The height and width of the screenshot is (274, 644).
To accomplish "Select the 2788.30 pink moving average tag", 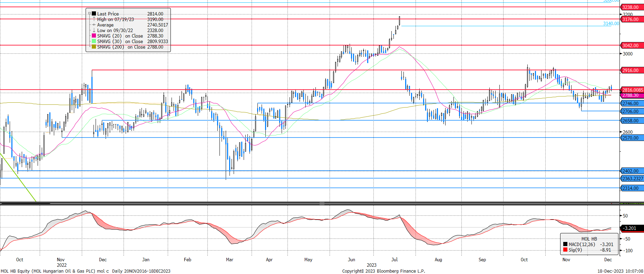I will point(631,95).
